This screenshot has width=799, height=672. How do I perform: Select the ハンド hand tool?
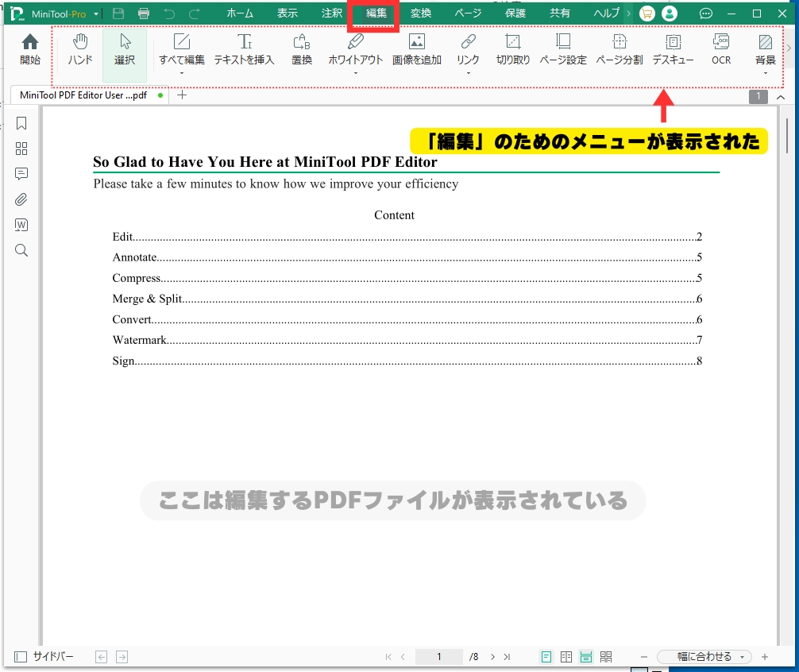coord(80,49)
